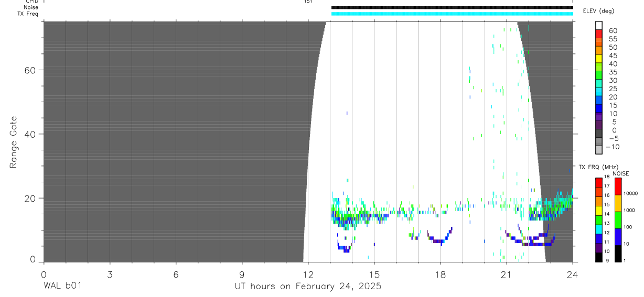Viewport: 644px width, 297px height.
Task: Pick the green segment of the NOISE colorbar
Action: pyautogui.click(x=618, y=220)
